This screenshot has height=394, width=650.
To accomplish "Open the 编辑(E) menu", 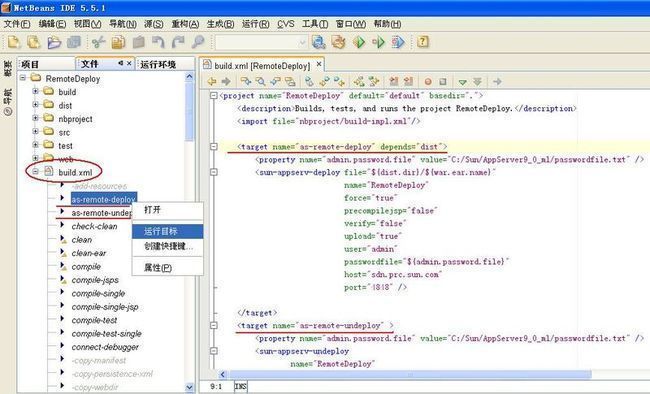I will pyautogui.click(x=52, y=24).
